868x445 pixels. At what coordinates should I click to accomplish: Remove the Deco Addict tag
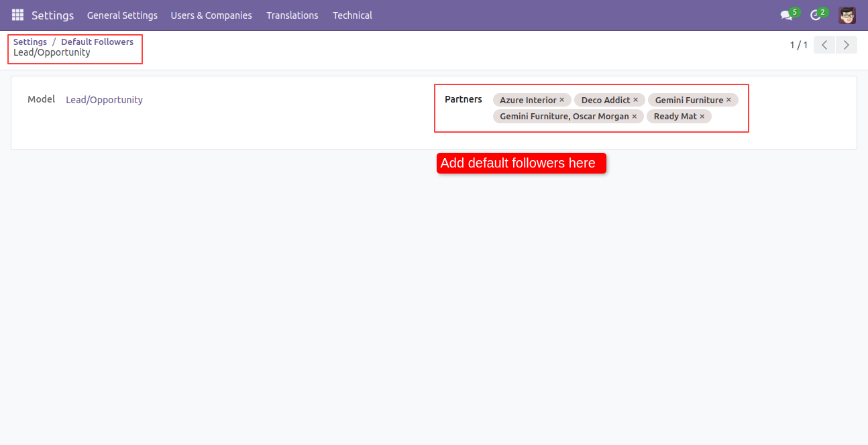click(636, 100)
